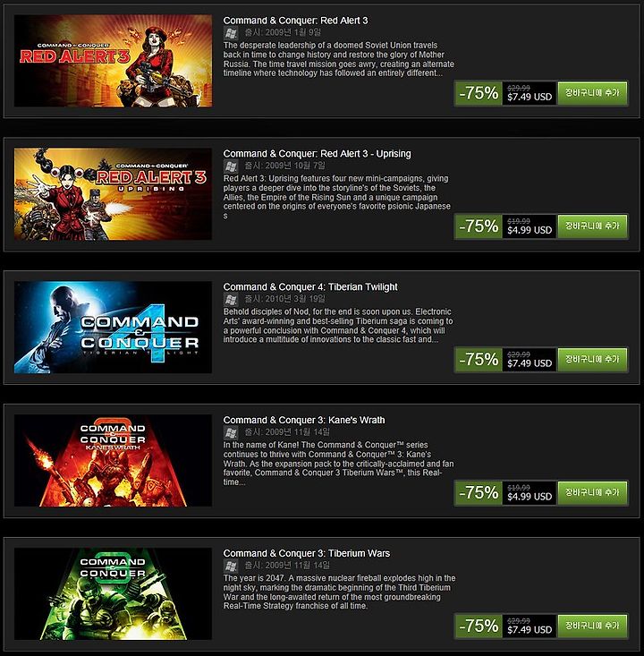The image size is (644, 656).
Task: Open the Red Alert 3 game banner image
Action: click(113, 61)
